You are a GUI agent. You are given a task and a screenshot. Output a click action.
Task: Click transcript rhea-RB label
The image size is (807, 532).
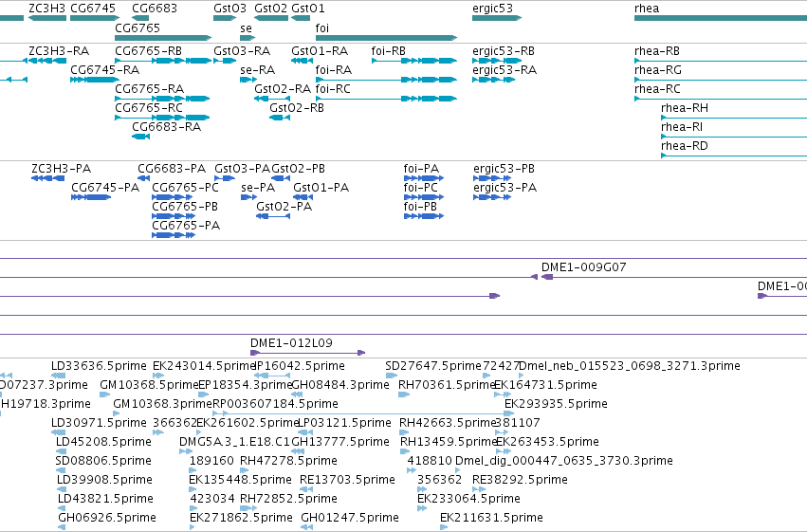[x=657, y=51]
